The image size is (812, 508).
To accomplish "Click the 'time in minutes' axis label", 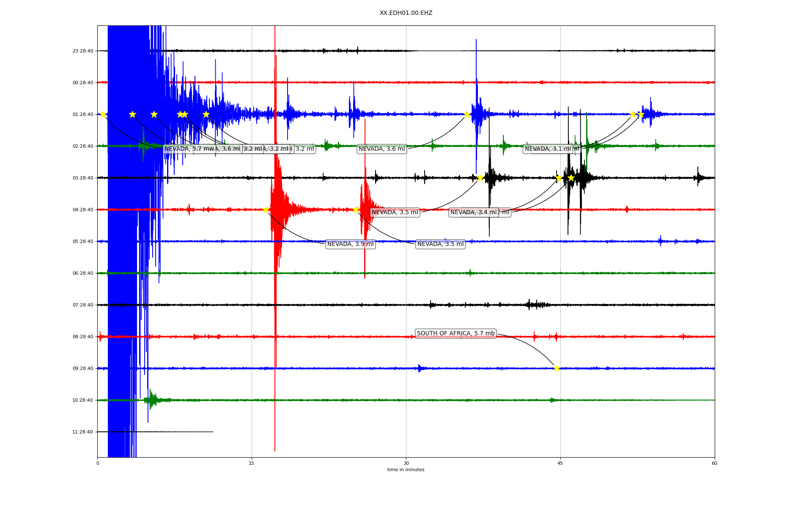I will [x=406, y=469].
